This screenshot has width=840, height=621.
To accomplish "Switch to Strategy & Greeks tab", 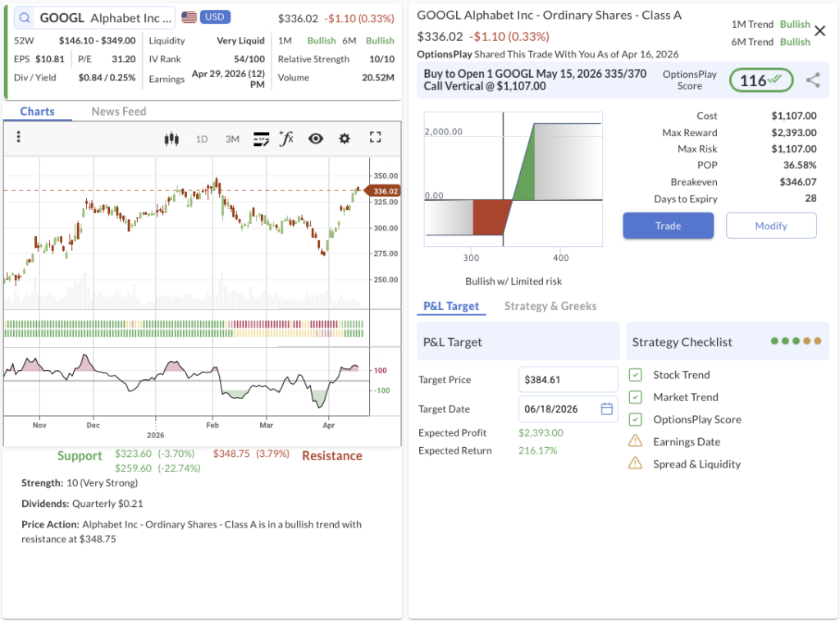I will [550, 306].
